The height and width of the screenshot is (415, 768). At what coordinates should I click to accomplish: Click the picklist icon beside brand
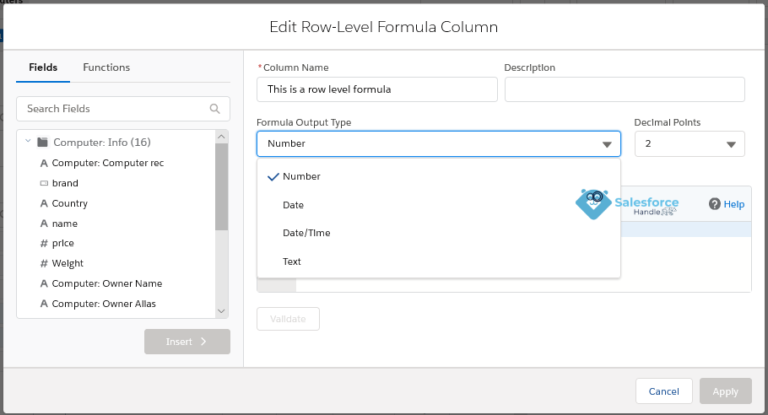click(x=44, y=183)
